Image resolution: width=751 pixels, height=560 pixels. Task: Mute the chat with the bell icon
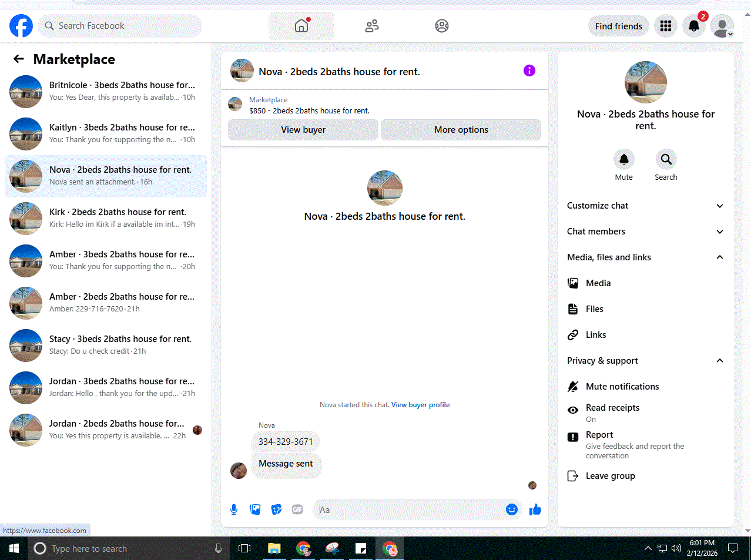tap(624, 159)
